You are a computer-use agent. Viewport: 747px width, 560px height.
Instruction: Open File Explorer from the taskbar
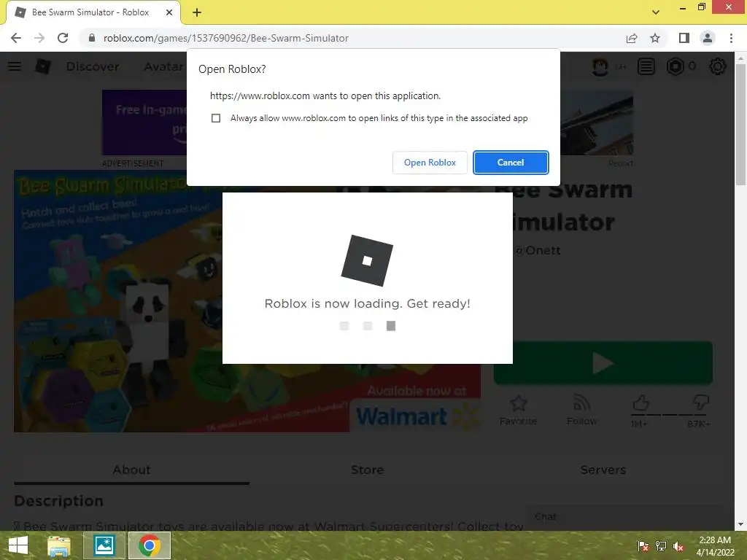click(58, 545)
